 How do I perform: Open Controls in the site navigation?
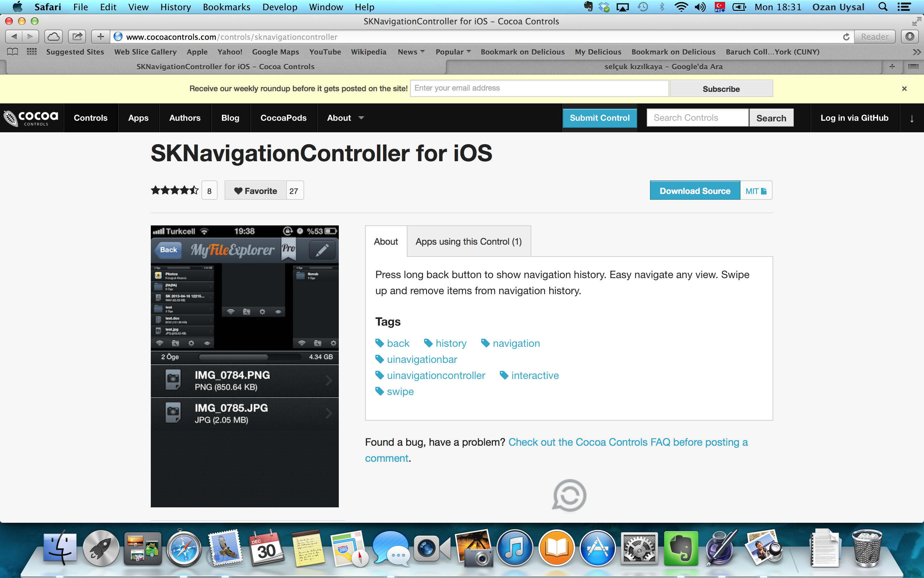(x=90, y=118)
